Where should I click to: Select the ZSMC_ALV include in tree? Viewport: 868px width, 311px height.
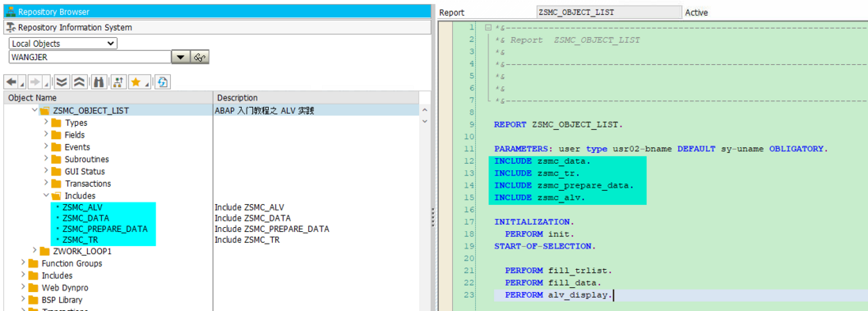pos(82,208)
